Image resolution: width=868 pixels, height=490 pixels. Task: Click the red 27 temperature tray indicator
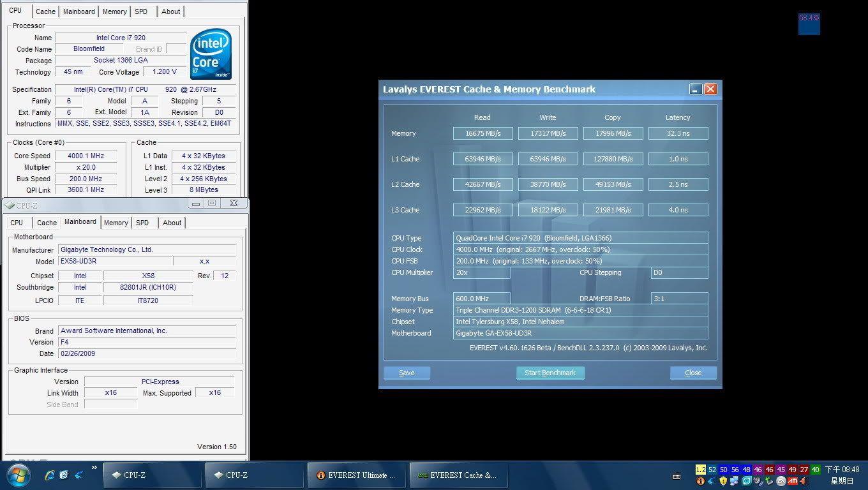coord(804,470)
